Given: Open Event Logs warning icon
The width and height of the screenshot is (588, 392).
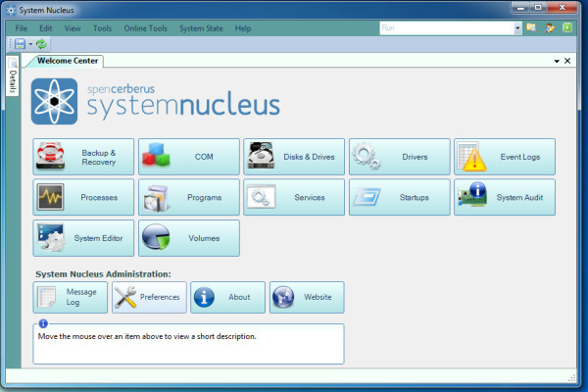Looking at the screenshot, I should (x=471, y=157).
